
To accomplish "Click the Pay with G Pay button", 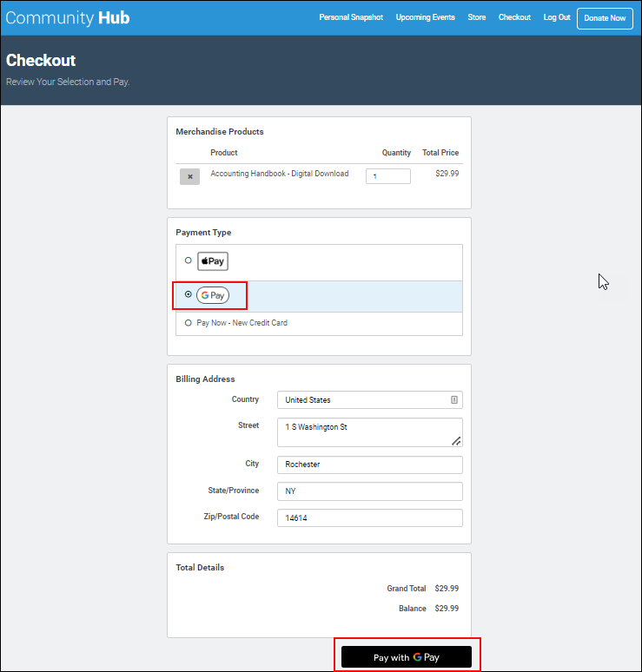I will click(407, 657).
